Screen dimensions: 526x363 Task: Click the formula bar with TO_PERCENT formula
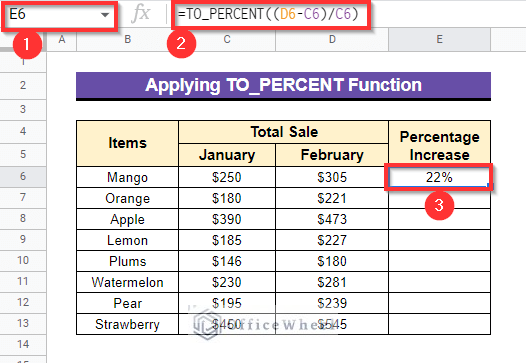tap(270, 14)
